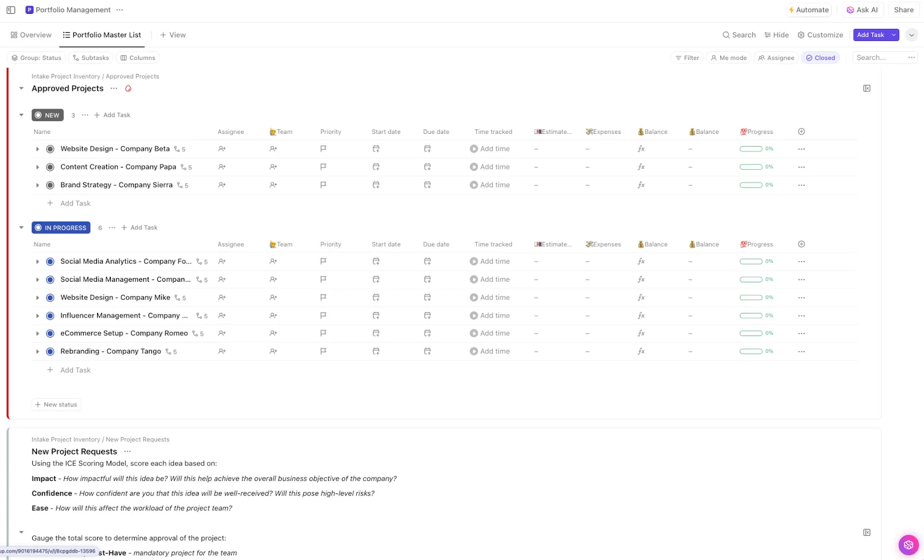Open the Automate menu
The width and height of the screenshot is (924, 560).
click(x=808, y=10)
